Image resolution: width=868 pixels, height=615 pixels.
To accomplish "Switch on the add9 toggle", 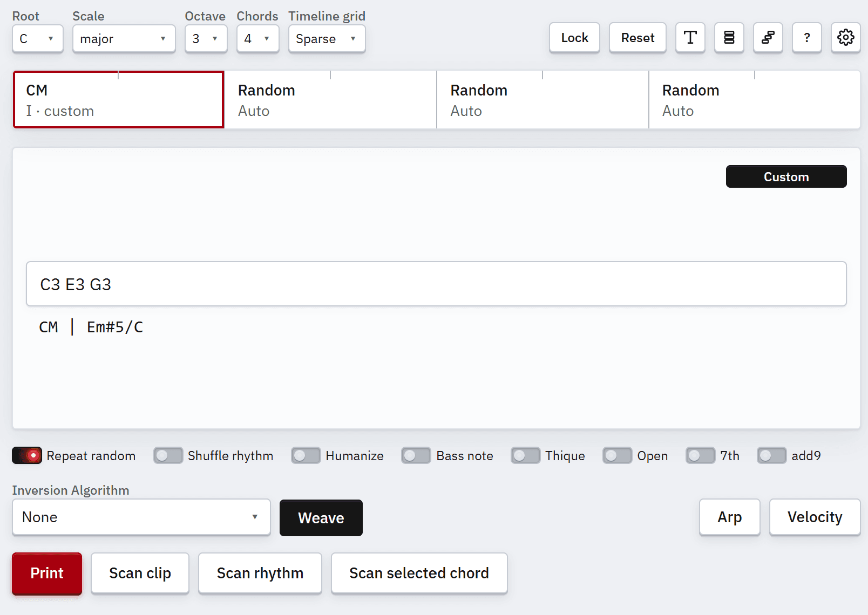I will click(x=772, y=456).
